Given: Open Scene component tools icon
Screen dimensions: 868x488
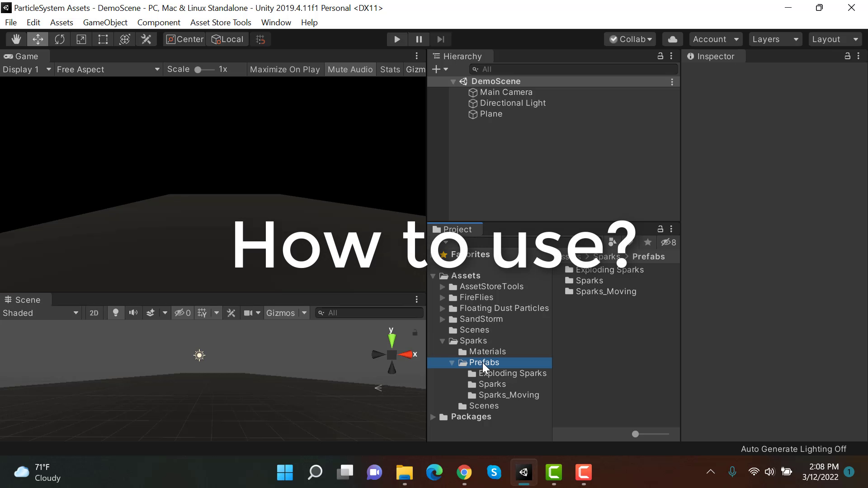Looking at the screenshot, I should click(231, 313).
